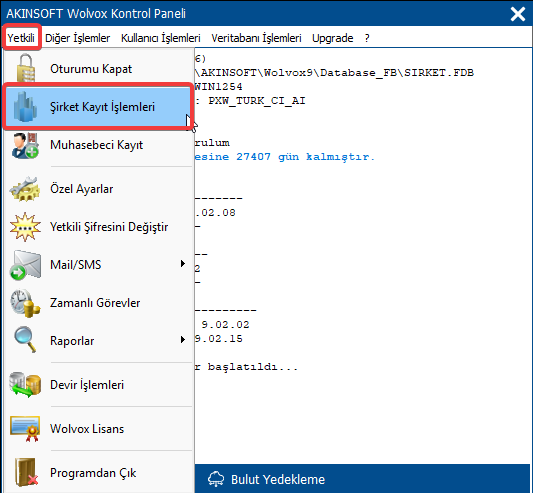Open the Upgrade menu
Screen dimensions: 533x493
[332, 38]
